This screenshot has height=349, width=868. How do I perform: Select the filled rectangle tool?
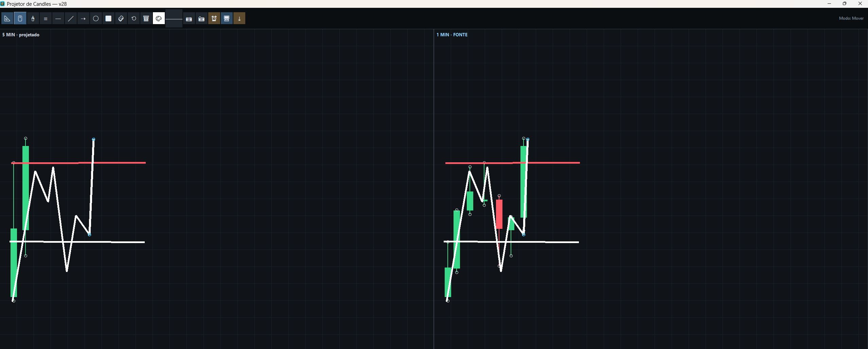(x=108, y=19)
